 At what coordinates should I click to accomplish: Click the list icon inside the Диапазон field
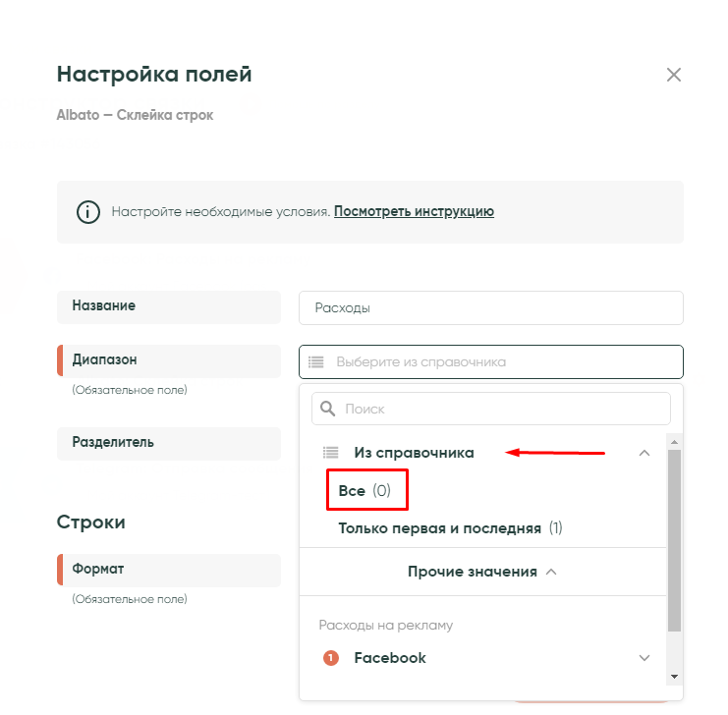point(316,362)
